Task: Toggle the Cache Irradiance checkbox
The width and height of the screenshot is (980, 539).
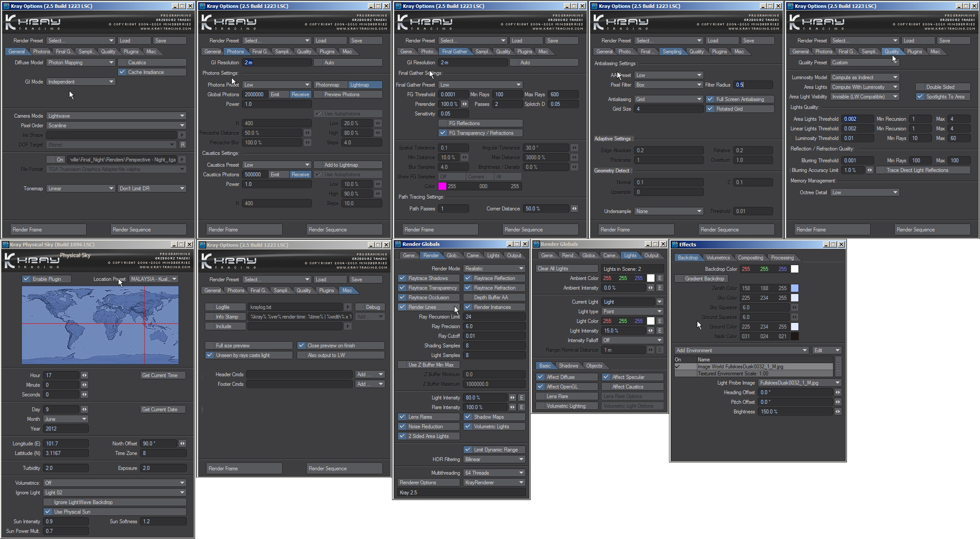Action: tap(122, 72)
